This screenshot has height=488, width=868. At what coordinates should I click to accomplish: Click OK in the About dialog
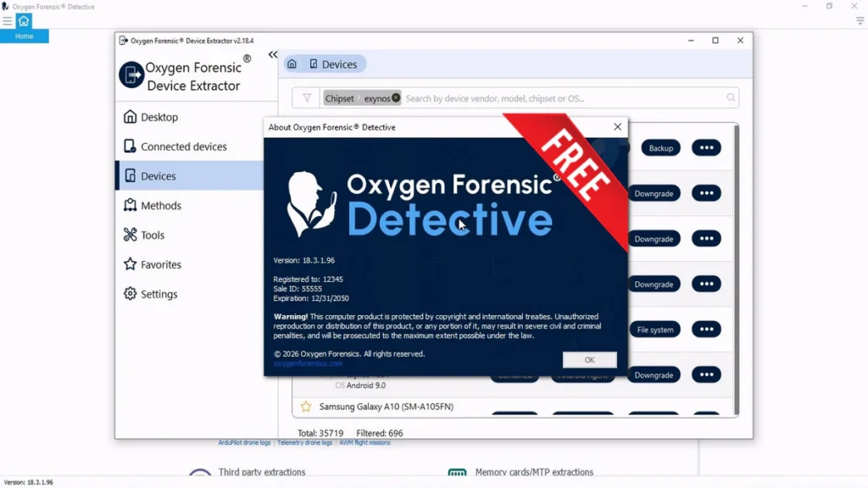590,359
